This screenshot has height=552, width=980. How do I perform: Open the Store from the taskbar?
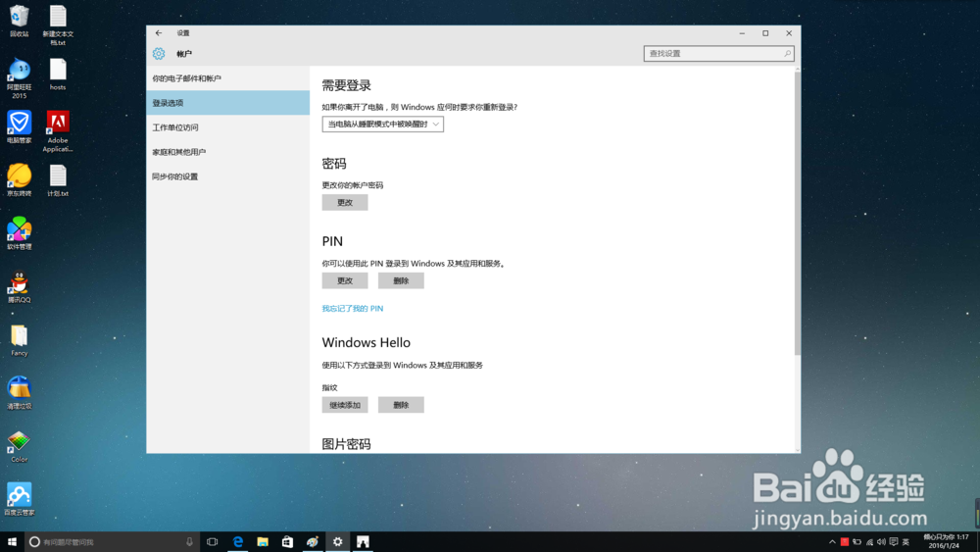(x=287, y=542)
